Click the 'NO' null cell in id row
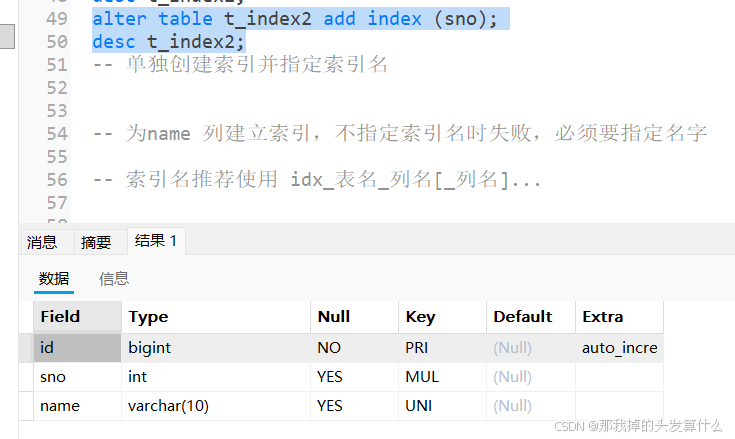Viewport: 735px width, 439px height. (354, 348)
